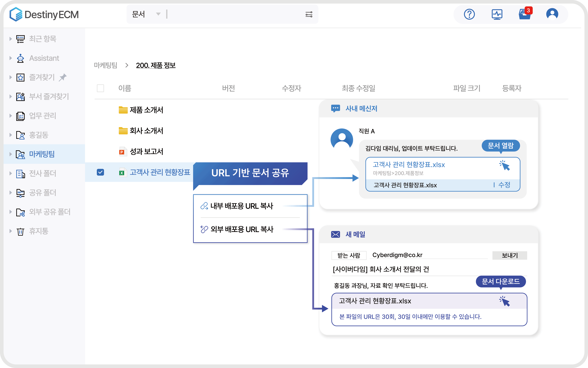The height and width of the screenshot is (368, 588).
Task: Click the Assistant robot icon
Action: coord(20,58)
